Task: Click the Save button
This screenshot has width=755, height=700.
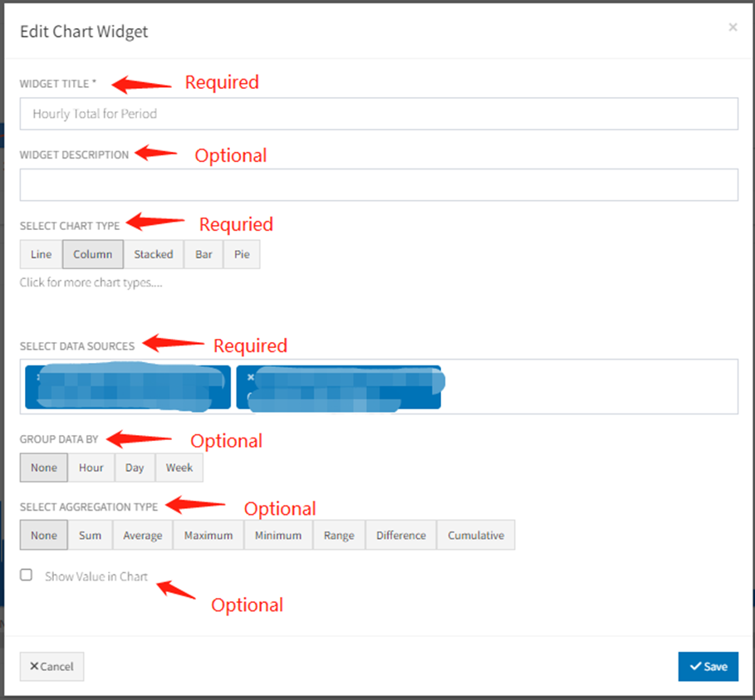Action: click(708, 666)
